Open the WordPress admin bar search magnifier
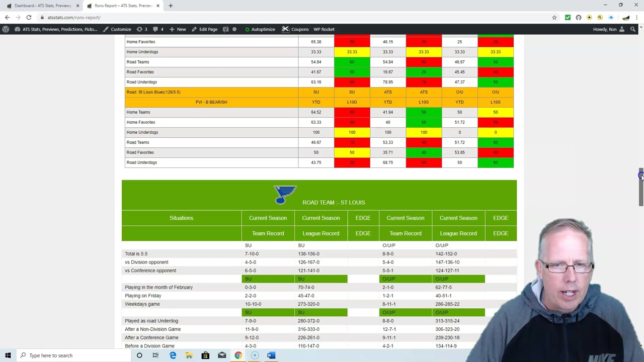The height and width of the screenshot is (362, 644). coord(632,29)
